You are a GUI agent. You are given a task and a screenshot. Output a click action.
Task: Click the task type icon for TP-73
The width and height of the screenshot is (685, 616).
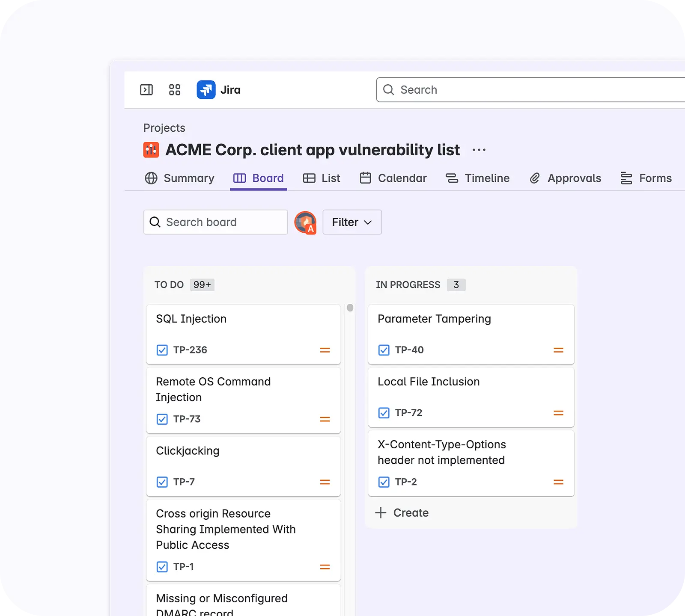pos(162,419)
